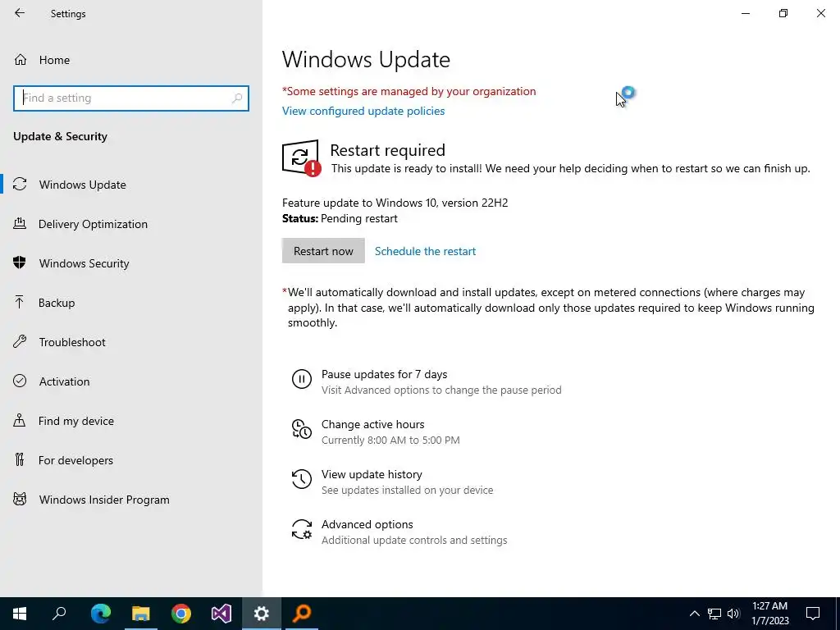Viewport: 840px width, 630px height.
Task: Click 'Currently 8:00 AM to 5:00 PM' text
Action: point(390,441)
